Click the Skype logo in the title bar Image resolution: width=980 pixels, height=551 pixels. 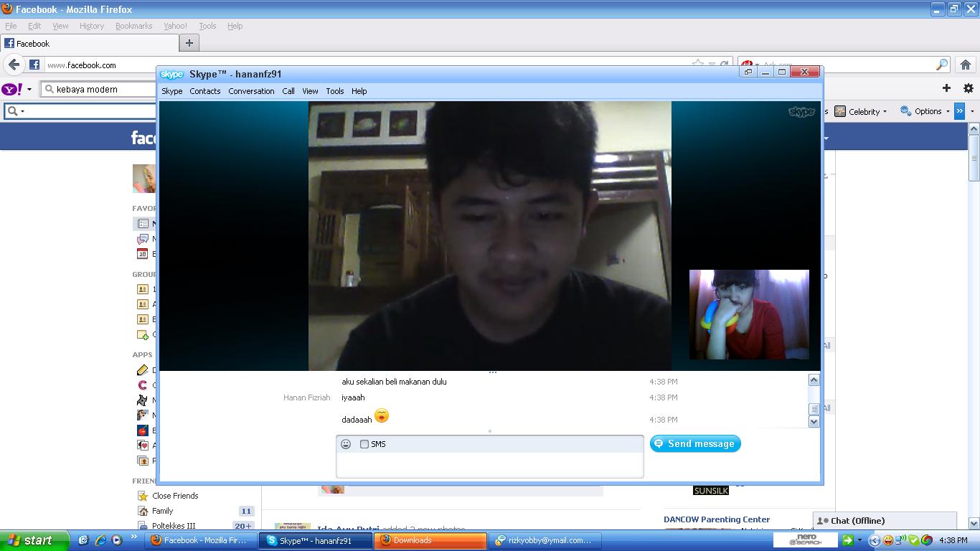[x=172, y=74]
